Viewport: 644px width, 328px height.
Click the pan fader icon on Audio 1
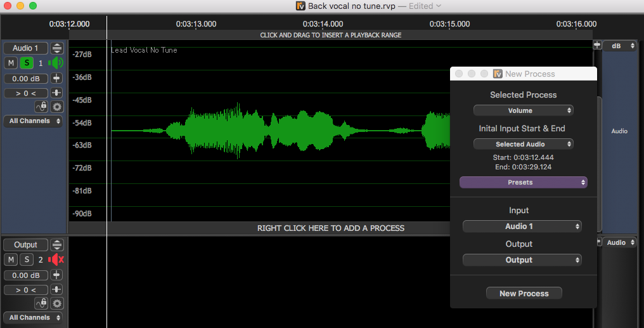tap(57, 93)
